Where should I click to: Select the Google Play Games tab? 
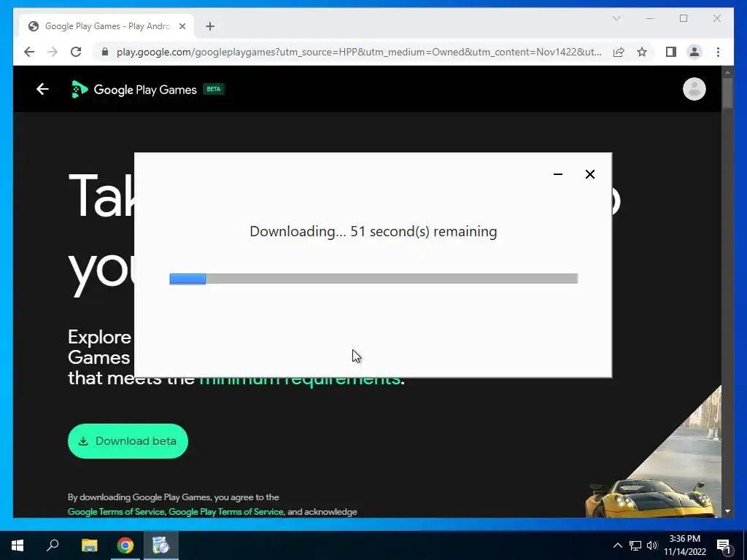pos(107,26)
